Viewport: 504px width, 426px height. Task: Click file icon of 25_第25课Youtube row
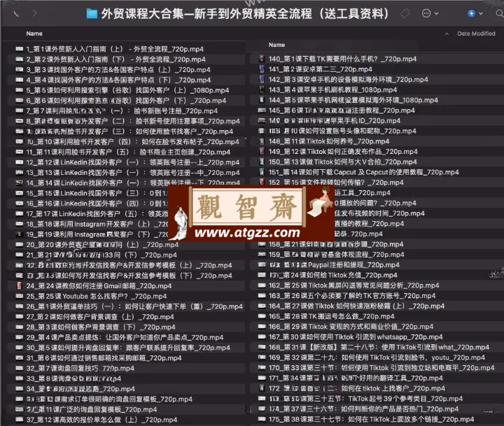point(20,296)
